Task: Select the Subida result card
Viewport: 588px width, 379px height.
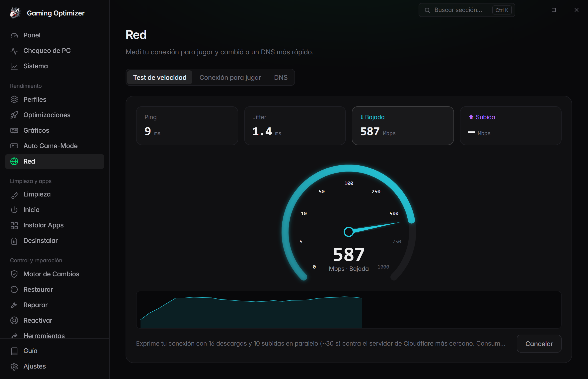Action: click(x=511, y=126)
